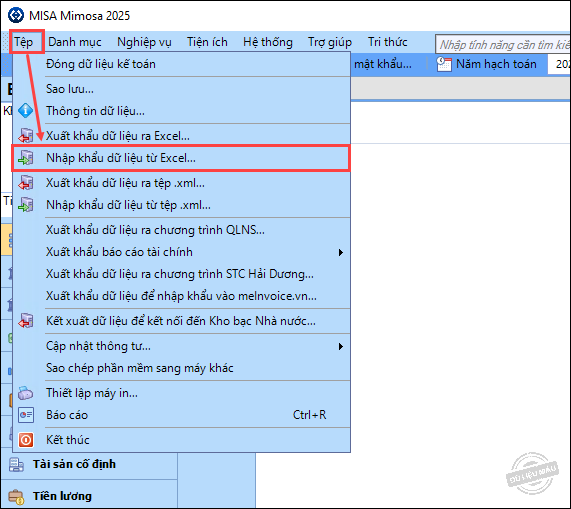Click the Tiền lương briefcase icon
The image size is (571, 509).
tap(16, 496)
